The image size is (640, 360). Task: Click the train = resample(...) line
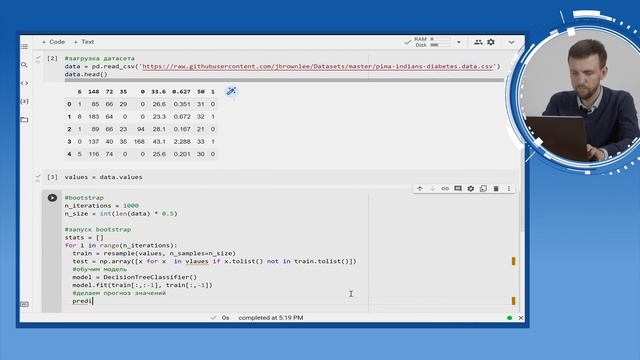tap(154, 253)
